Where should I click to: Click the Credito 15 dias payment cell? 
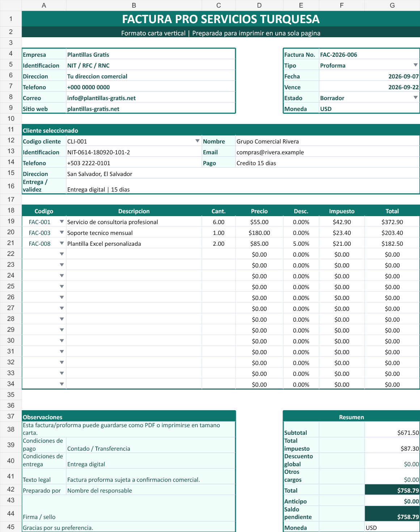327,163
